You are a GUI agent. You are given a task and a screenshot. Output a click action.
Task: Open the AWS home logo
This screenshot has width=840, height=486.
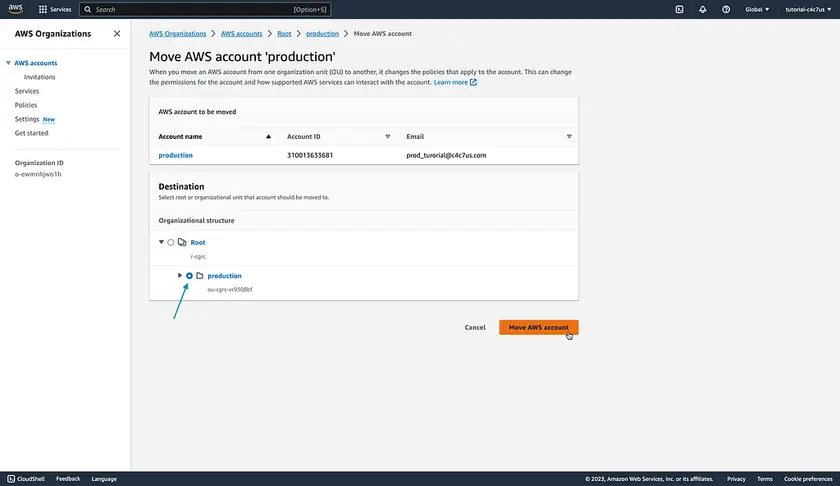point(16,9)
